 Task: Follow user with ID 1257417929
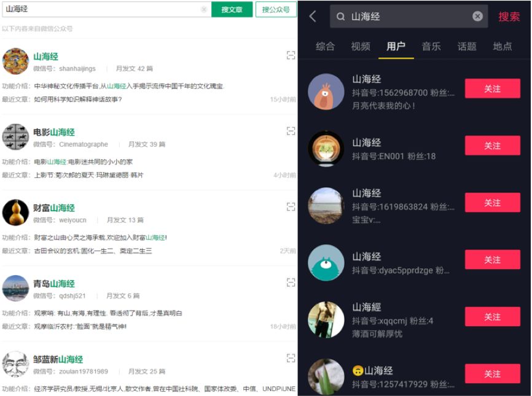click(492, 374)
